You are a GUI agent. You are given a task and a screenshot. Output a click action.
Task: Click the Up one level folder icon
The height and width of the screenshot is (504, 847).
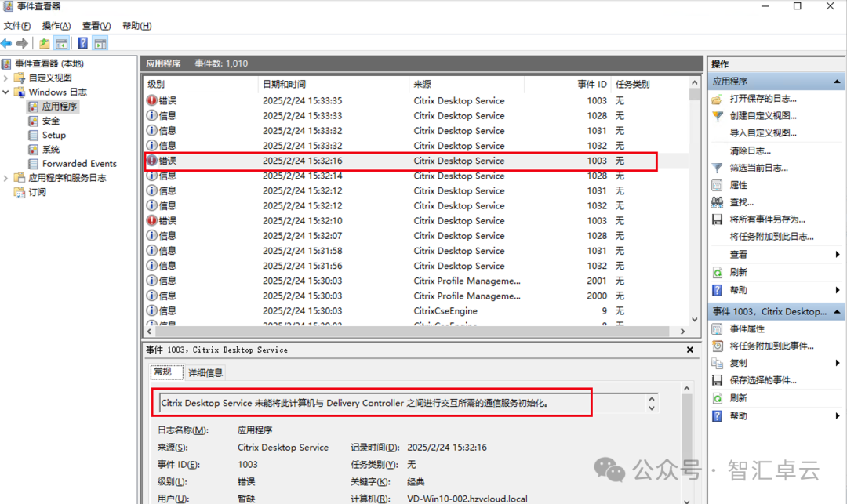tap(44, 44)
